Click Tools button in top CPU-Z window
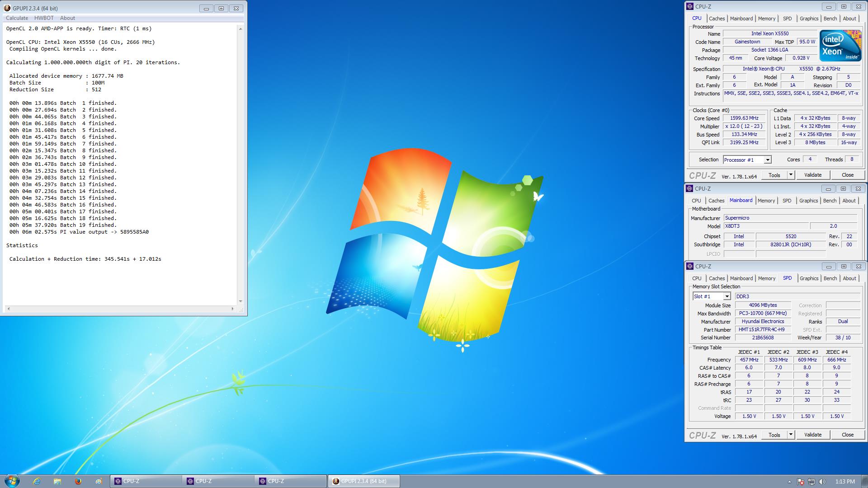Screen dimensions: 868x488 pos(774,175)
